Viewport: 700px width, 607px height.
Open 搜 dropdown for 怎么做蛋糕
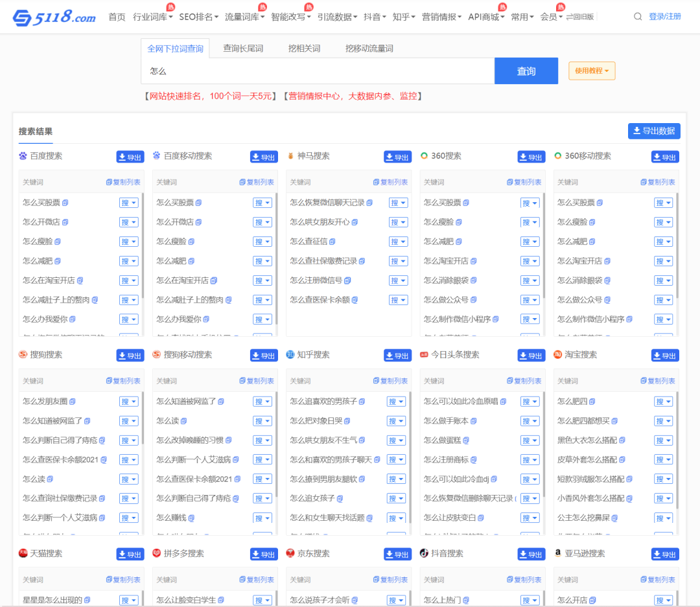point(530,441)
